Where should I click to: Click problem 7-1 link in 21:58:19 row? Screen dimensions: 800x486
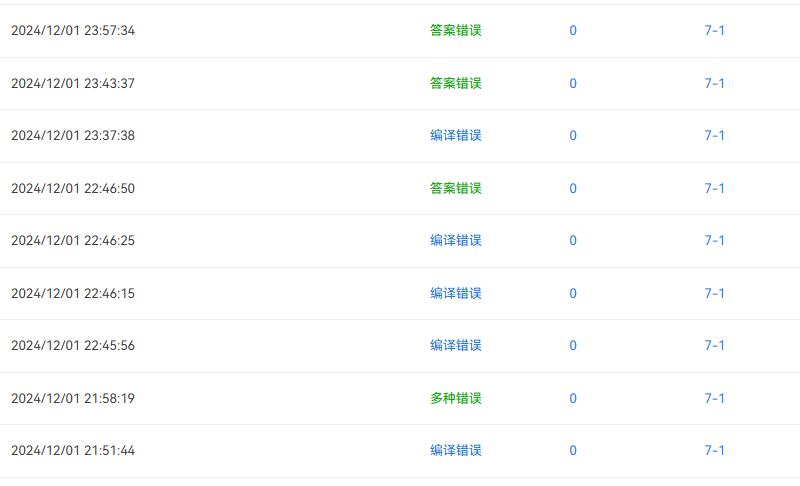pyautogui.click(x=714, y=399)
